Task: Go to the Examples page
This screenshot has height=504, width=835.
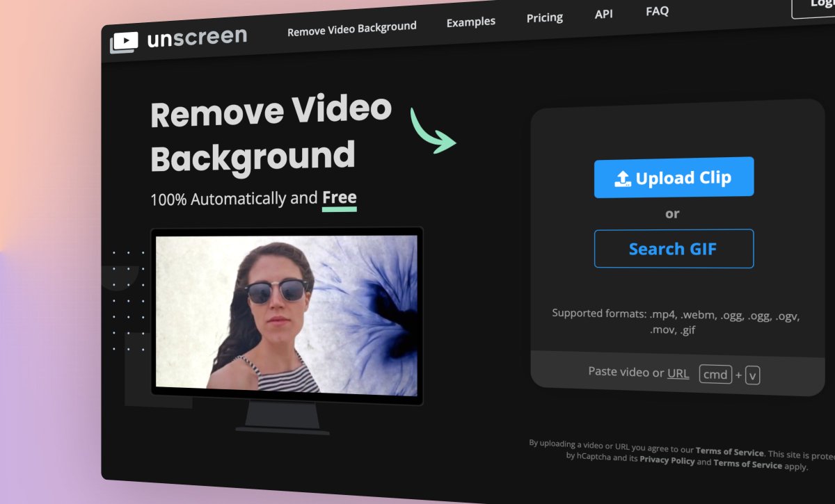Action: point(471,22)
